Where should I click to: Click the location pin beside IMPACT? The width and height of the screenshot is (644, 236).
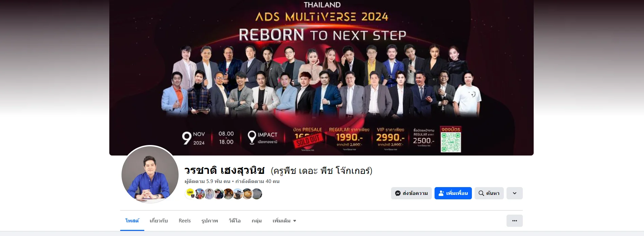pos(252,138)
